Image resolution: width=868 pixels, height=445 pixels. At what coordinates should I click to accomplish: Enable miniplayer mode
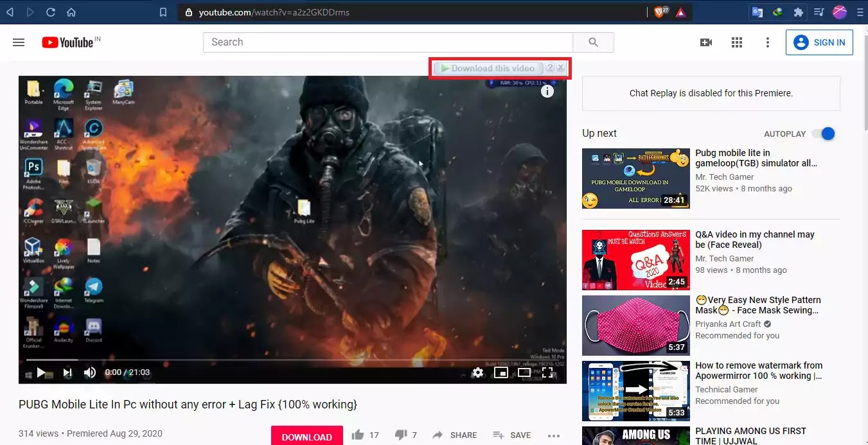[500, 372]
